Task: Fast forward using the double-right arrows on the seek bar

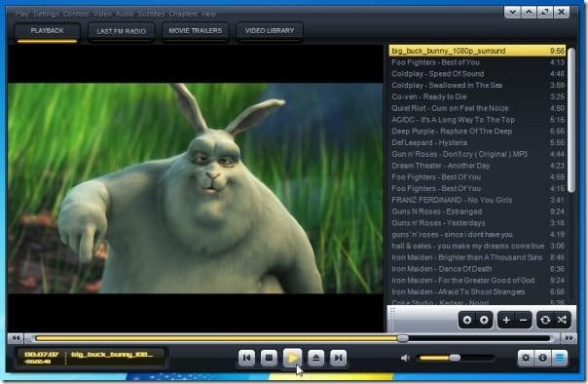Action: point(569,338)
